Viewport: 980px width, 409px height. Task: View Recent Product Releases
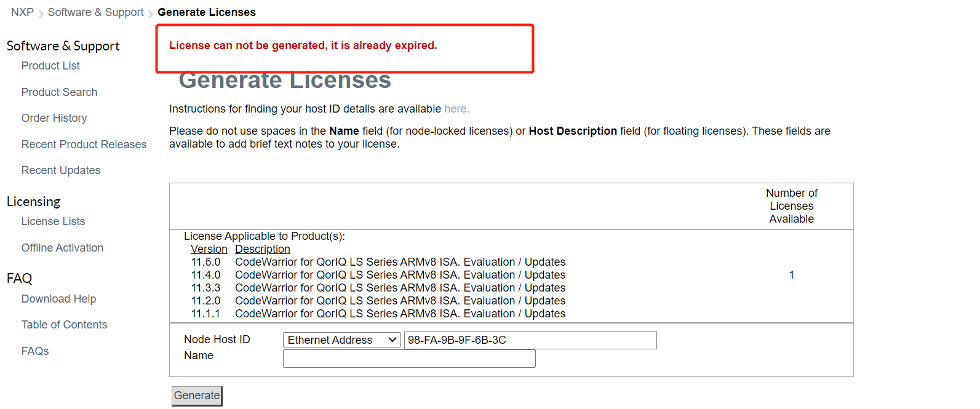point(84,145)
